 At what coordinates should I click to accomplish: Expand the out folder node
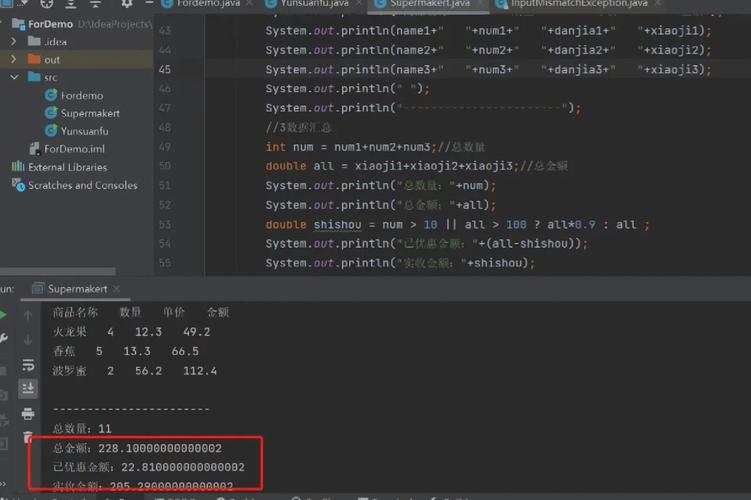(x=13, y=60)
